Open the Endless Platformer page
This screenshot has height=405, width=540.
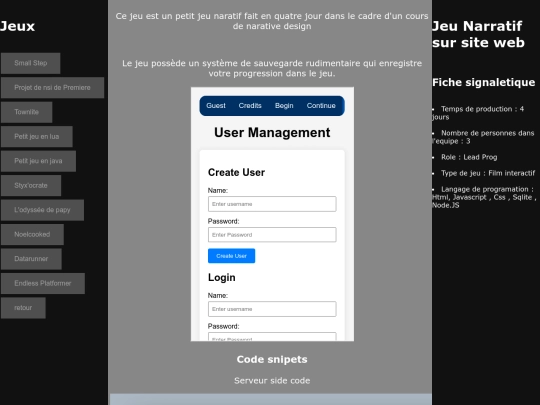(x=43, y=283)
